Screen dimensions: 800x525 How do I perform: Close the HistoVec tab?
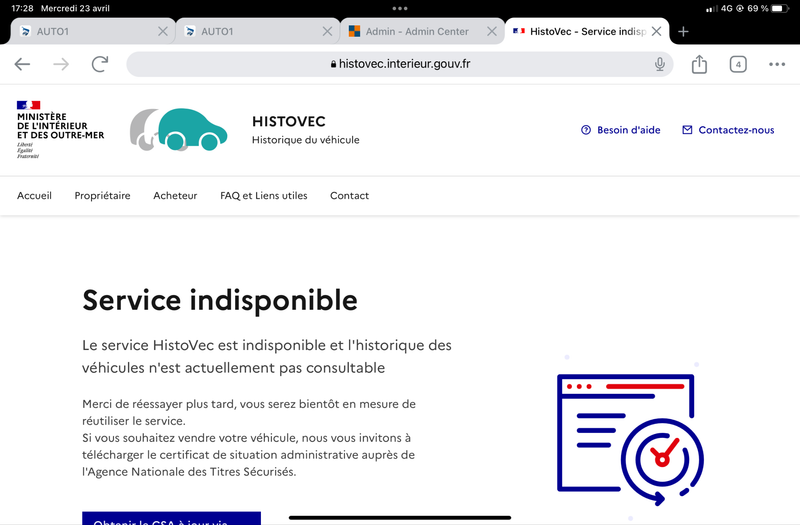657,32
